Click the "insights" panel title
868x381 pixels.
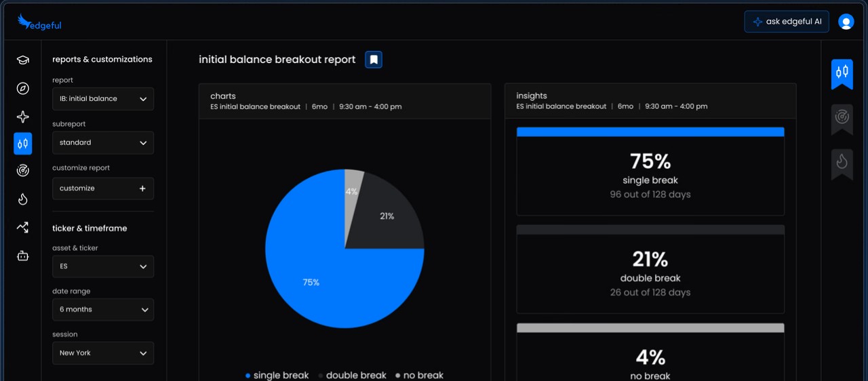click(532, 96)
